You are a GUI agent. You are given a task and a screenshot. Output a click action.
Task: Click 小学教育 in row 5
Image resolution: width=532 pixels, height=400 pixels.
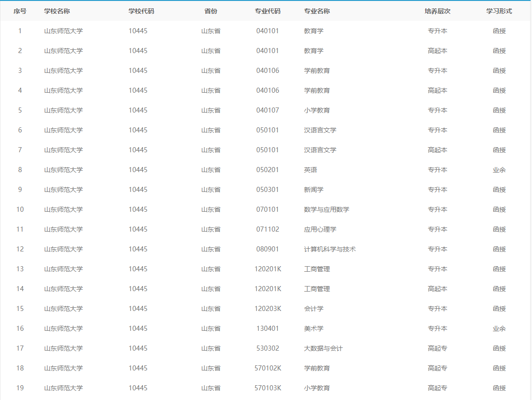[317, 110]
